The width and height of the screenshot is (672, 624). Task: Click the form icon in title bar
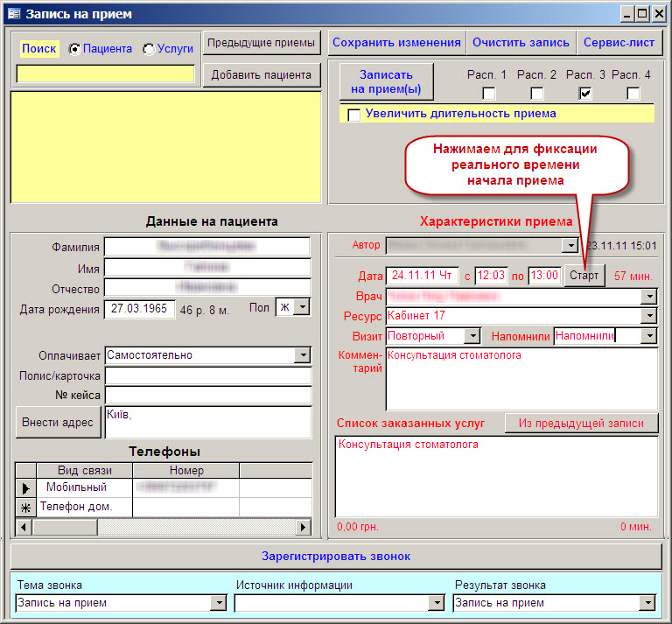(x=14, y=14)
